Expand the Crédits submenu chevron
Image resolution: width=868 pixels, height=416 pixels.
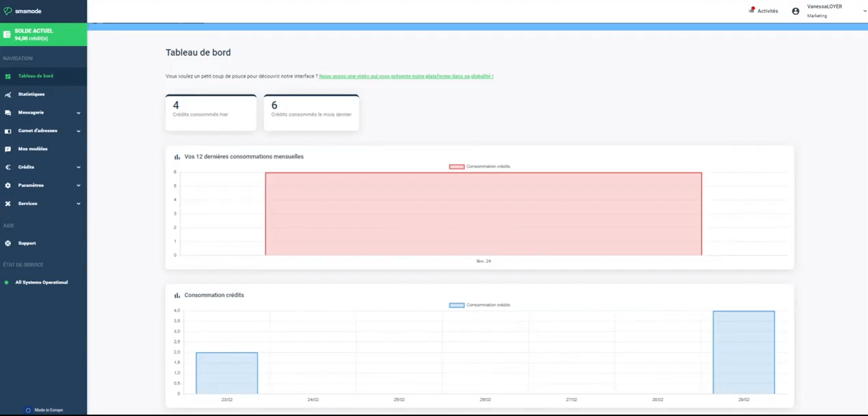click(x=78, y=167)
